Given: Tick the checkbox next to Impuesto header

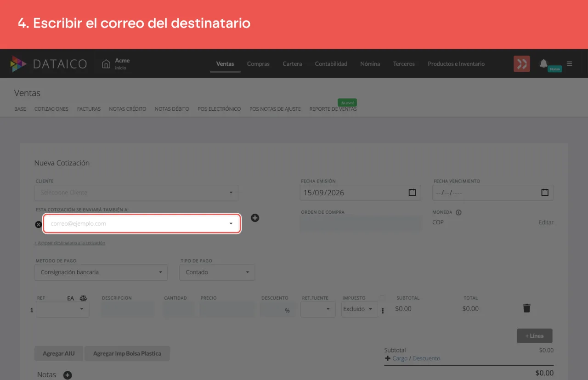Looking at the screenshot, I should click(x=382, y=298).
